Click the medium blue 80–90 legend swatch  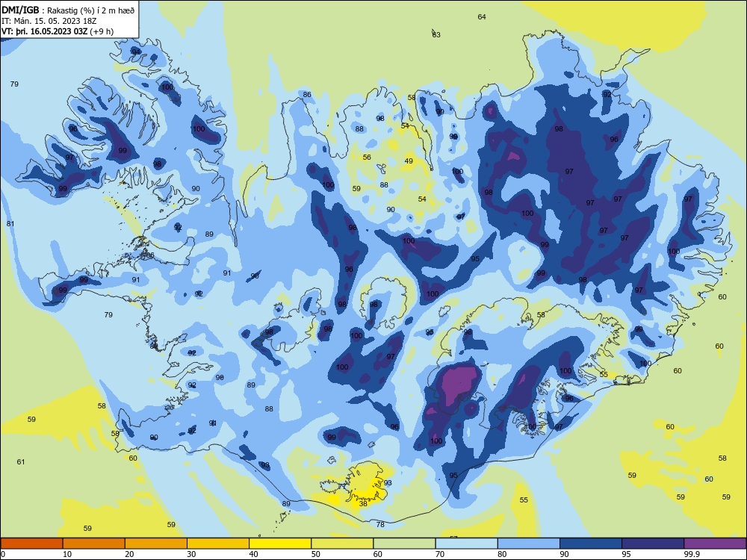(x=529, y=544)
